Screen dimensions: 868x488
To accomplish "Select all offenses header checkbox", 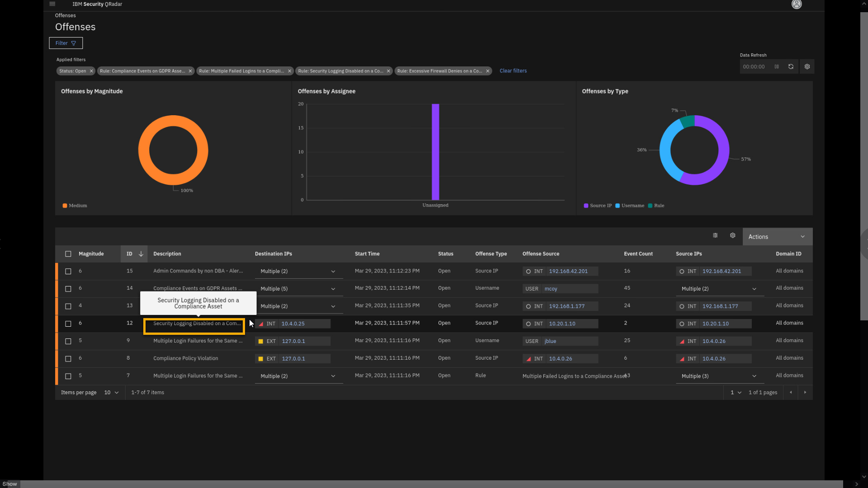I will [68, 254].
